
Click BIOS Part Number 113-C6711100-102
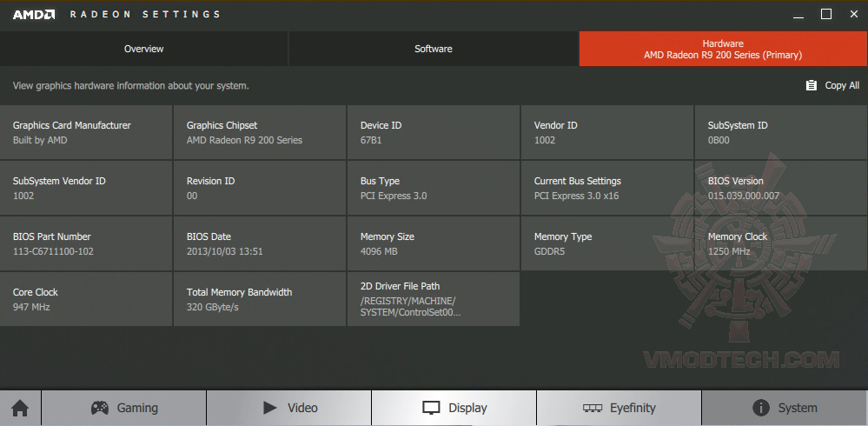pos(86,243)
